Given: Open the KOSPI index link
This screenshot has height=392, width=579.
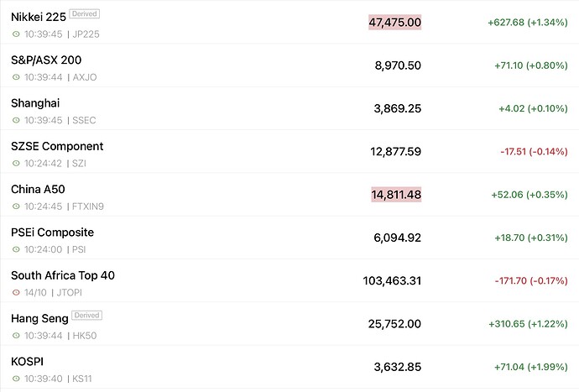Looking at the screenshot, I should (x=28, y=362).
